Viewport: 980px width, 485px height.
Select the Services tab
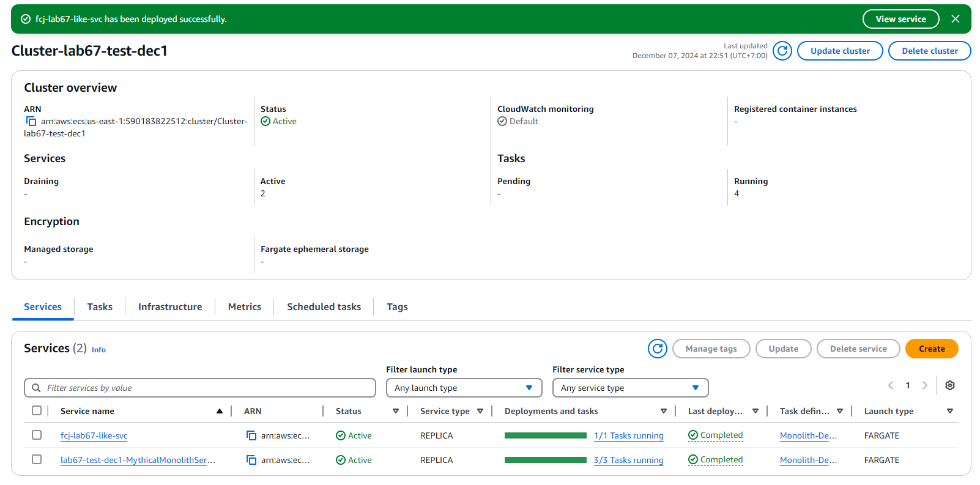tap(43, 306)
